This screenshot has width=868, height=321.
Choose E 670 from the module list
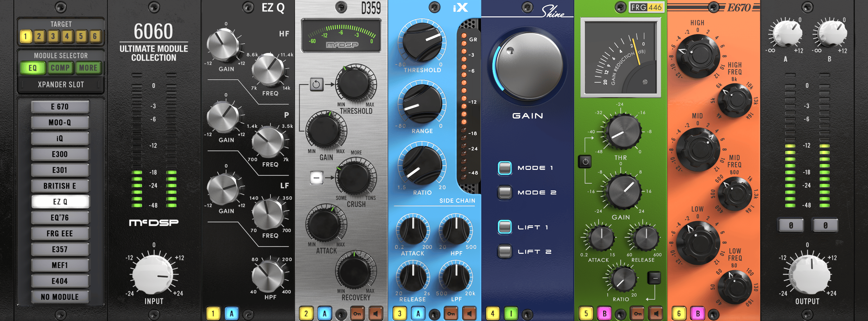[60, 107]
